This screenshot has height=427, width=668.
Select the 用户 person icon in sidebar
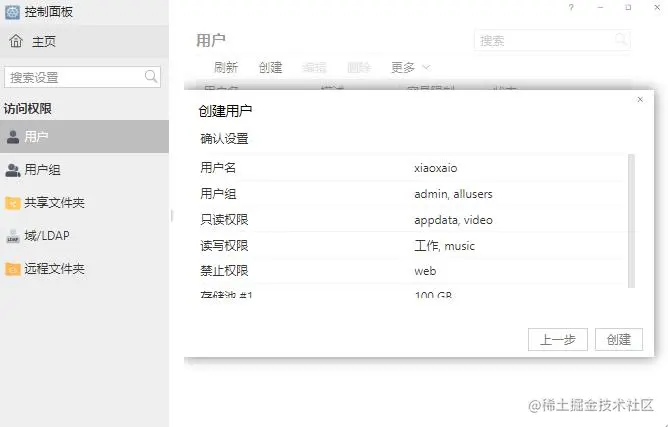[13, 137]
